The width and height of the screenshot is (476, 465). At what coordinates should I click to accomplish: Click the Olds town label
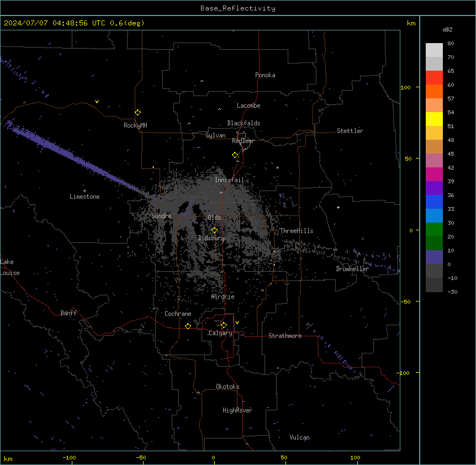(x=214, y=218)
